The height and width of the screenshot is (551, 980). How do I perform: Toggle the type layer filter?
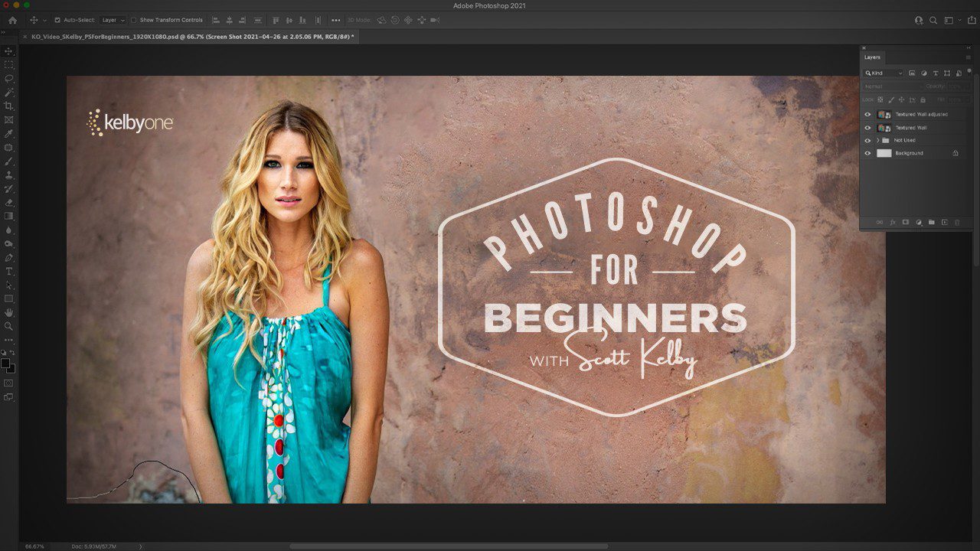click(x=936, y=73)
